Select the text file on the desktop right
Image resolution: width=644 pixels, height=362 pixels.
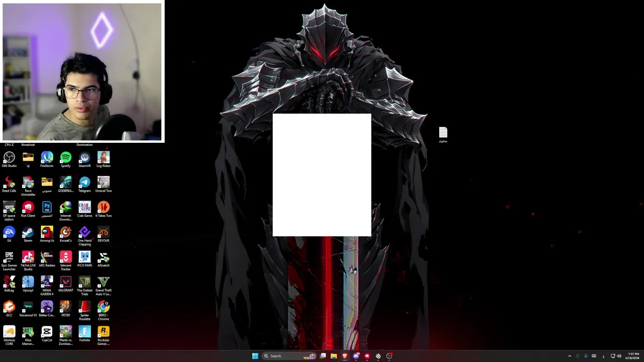click(443, 135)
